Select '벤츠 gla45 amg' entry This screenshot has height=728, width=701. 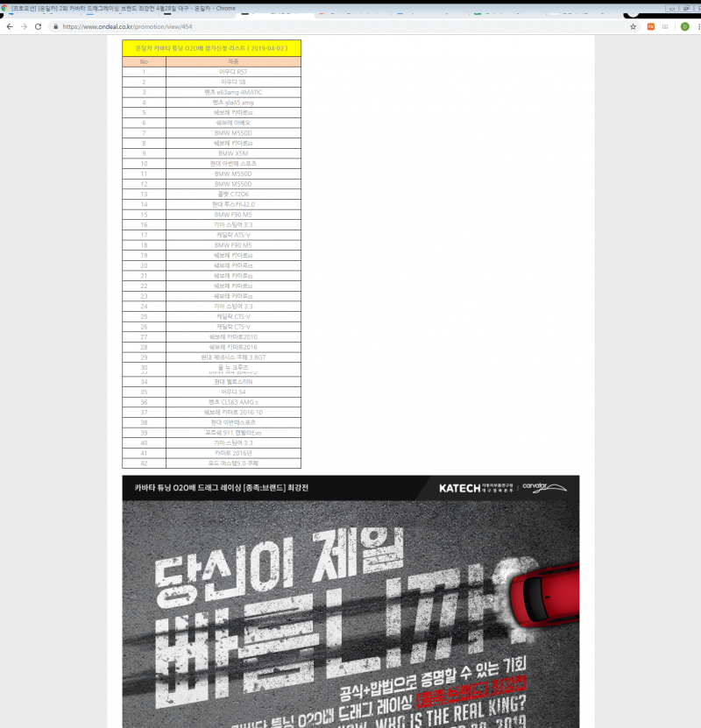(x=233, y=102)
